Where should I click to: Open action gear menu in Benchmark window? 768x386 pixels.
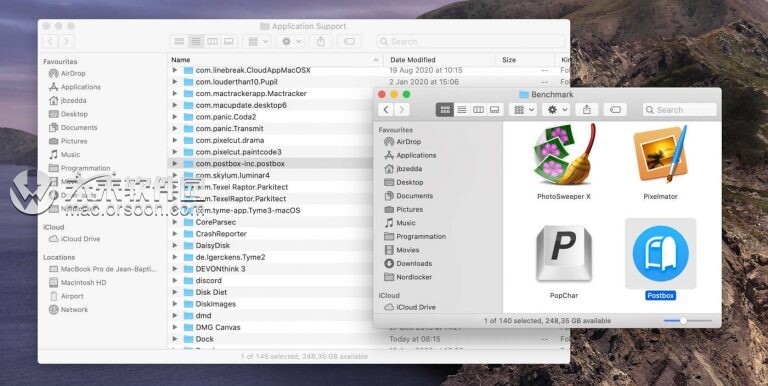click(557, 110)
